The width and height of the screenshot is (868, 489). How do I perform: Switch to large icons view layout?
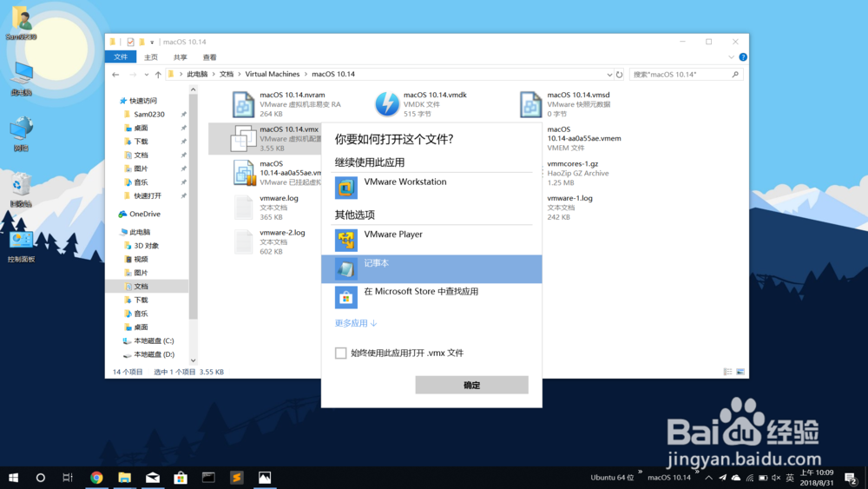(x=740, y=372)
